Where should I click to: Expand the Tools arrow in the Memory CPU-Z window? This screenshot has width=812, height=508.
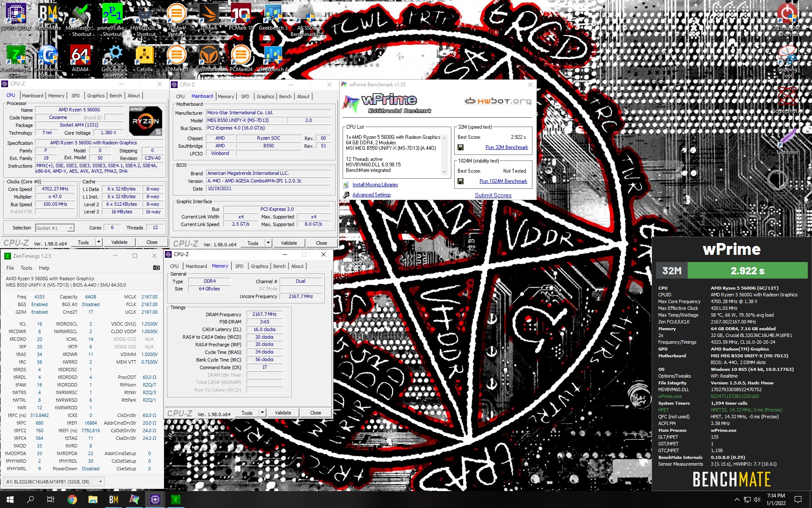coord(262,413)
